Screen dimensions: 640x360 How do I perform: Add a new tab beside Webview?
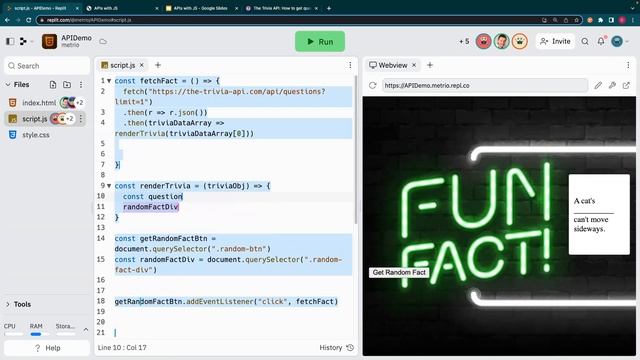pos(430,65)
